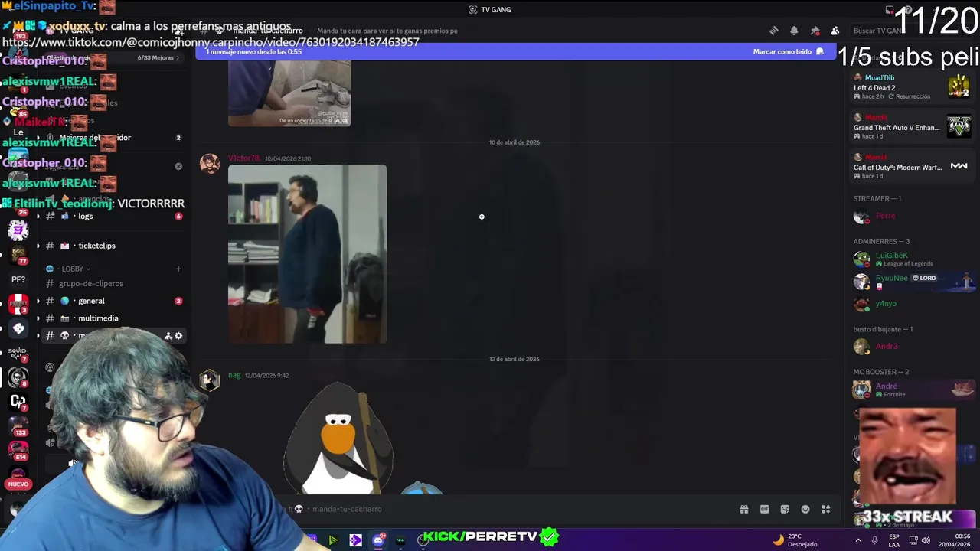
Task: Click username nag in chat
Action: click(234, 376)
